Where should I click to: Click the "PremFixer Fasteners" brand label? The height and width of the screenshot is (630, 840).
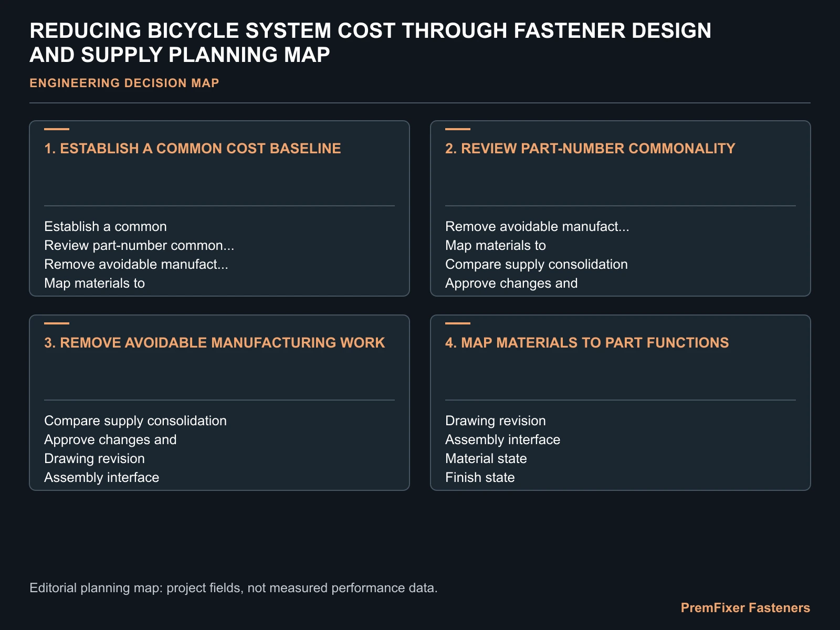click(745, 608)
